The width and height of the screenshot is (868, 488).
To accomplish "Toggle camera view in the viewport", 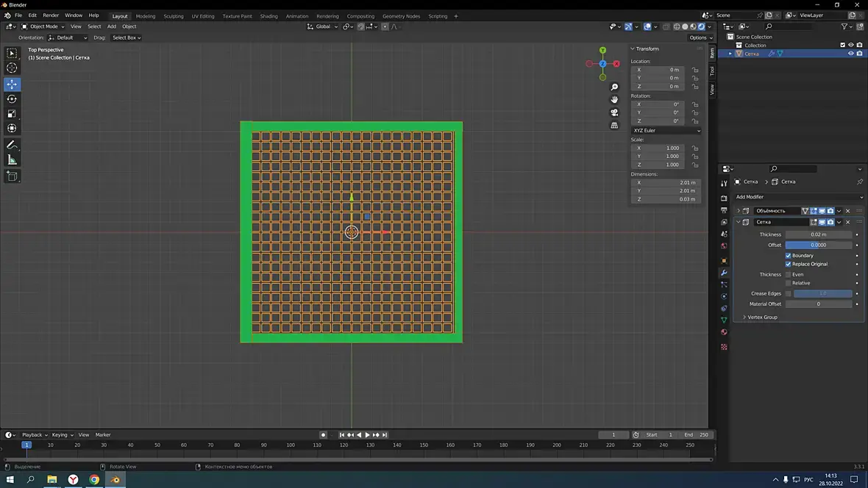I will [x=614, y=112].
